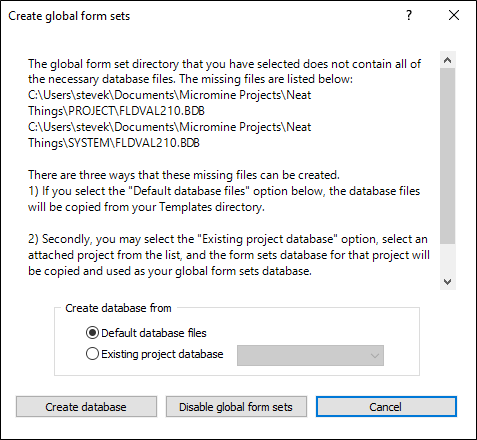Click the question mark help icon
This screenshot has width=477, height=440.
[409, 15]
